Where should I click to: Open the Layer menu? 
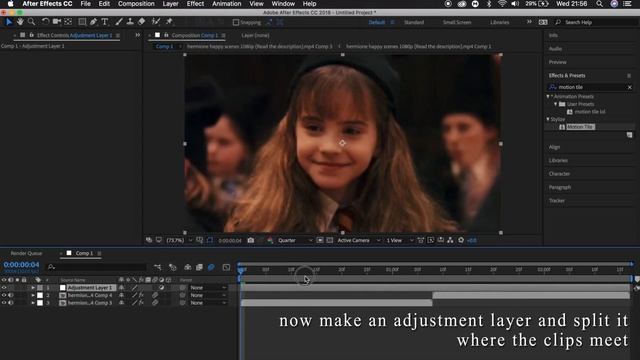pos(170,4)
